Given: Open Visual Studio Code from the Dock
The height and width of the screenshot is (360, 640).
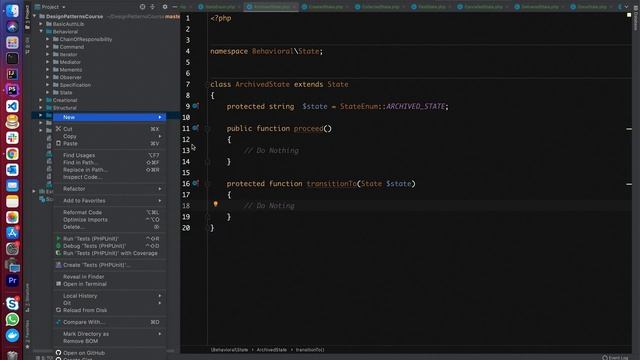Looking at the screenshot, I should pos(12,106).
